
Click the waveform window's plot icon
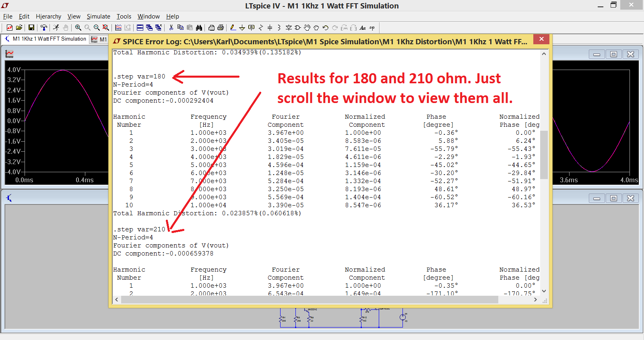(x=9, y=54)
